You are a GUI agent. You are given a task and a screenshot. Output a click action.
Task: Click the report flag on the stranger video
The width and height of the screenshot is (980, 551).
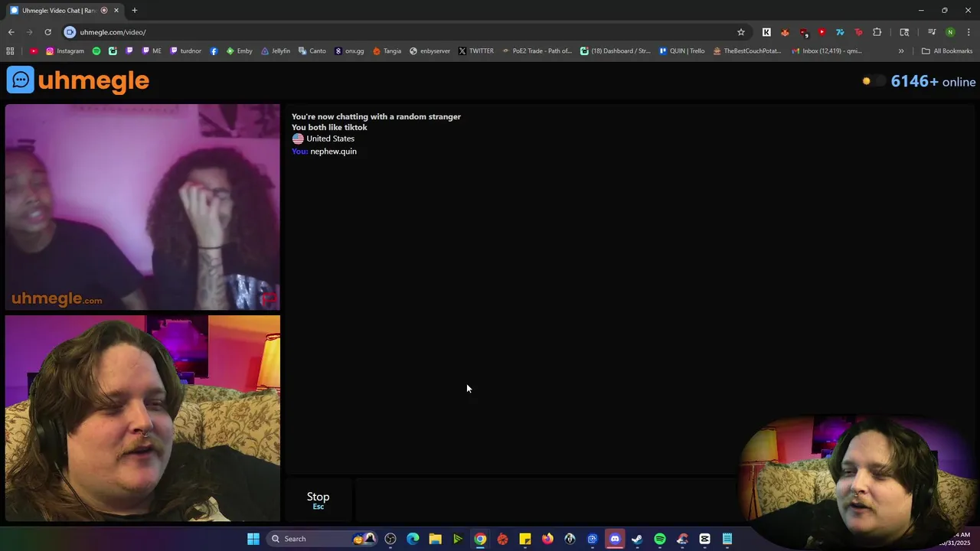point(269,298)
